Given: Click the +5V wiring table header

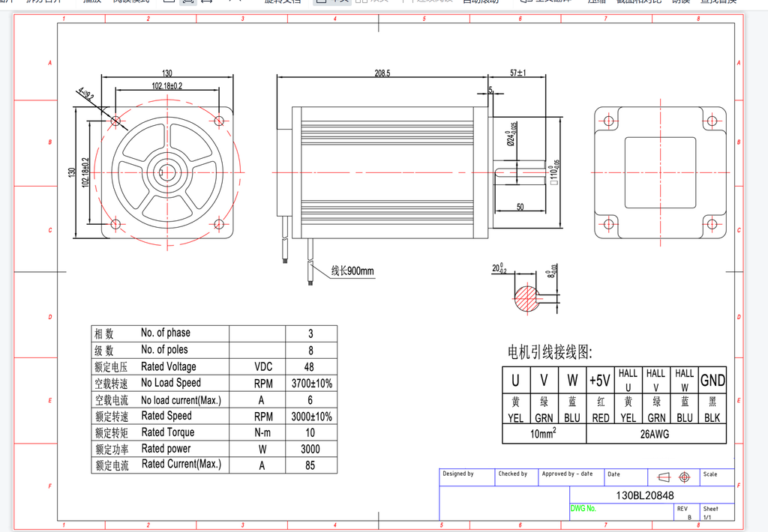Looking at the screenshot, I should 600,381.
